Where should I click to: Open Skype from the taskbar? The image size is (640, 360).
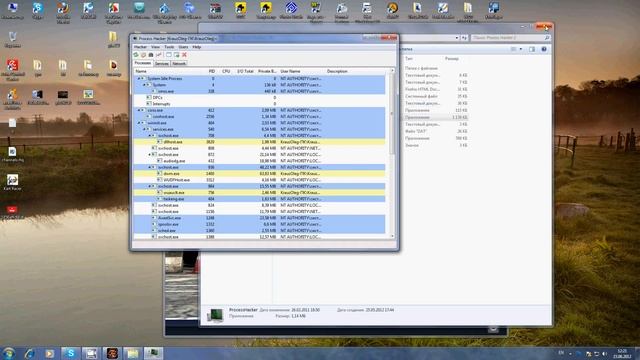tap(71, 353)
